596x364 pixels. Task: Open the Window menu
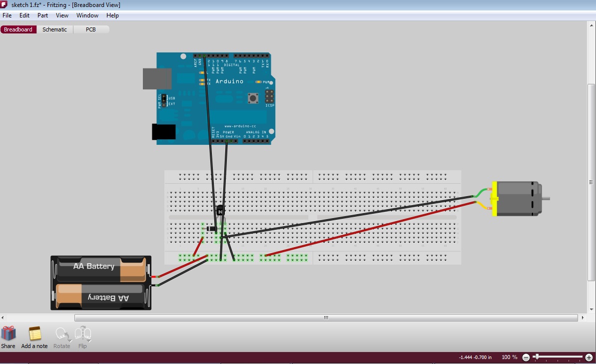[x=87, y=15]
